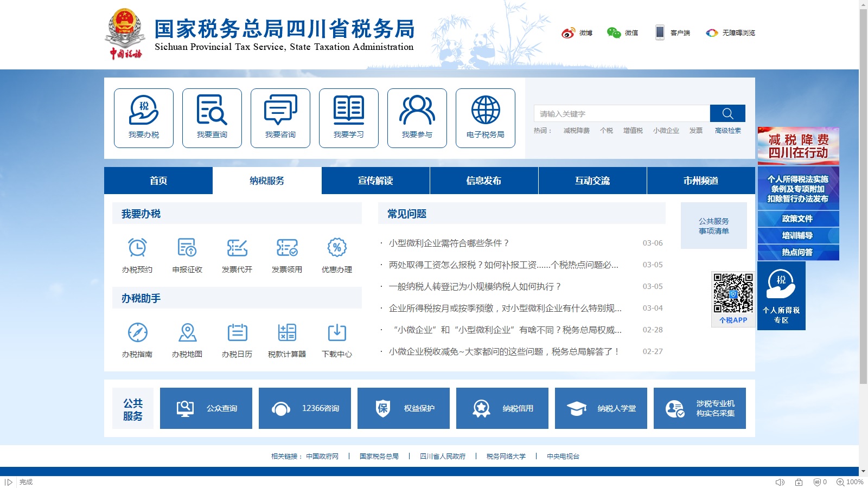Follow the 四川省人民政府 footer link
This screenshot has height=488, width=868.
click(443, 457)
